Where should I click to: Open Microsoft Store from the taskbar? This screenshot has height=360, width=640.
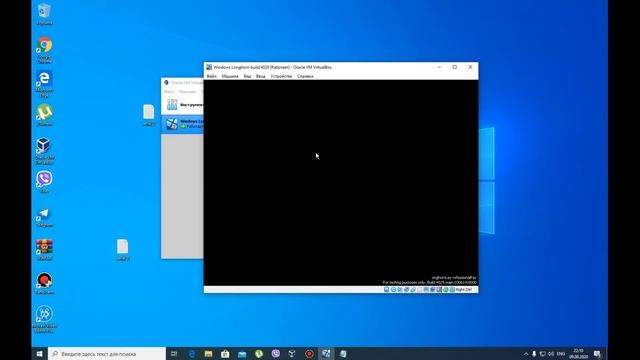point(225,353)
